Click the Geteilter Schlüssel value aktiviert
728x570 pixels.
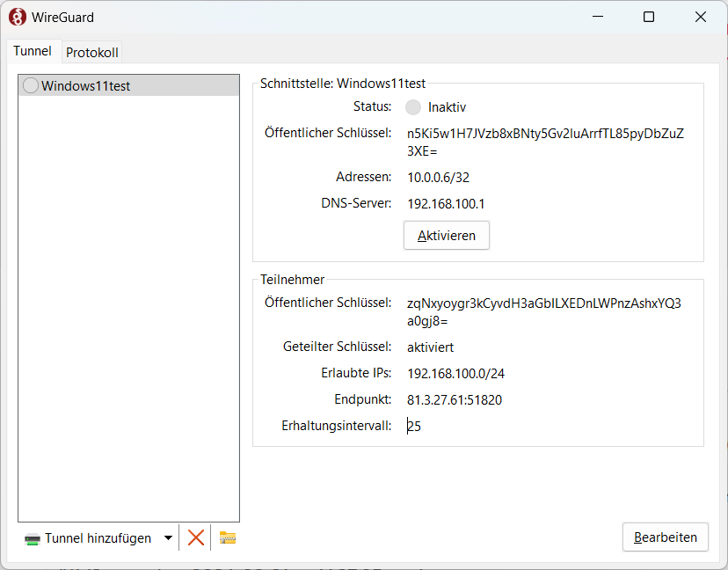[430, 347]
